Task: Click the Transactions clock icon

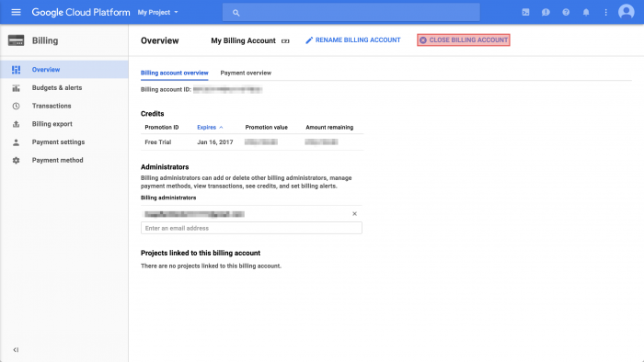Action: pyautogui.click(x=16, y=106)
